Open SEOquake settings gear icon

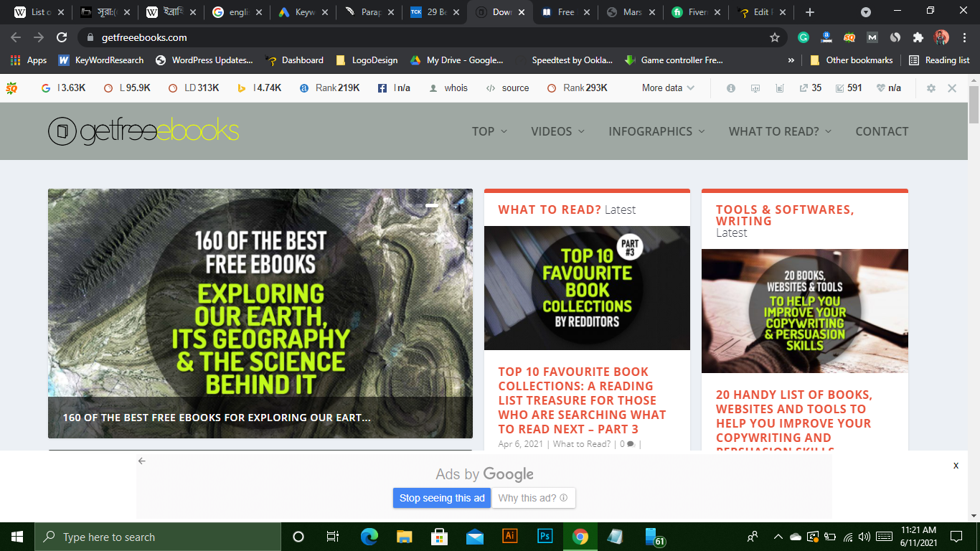[931, 88]
